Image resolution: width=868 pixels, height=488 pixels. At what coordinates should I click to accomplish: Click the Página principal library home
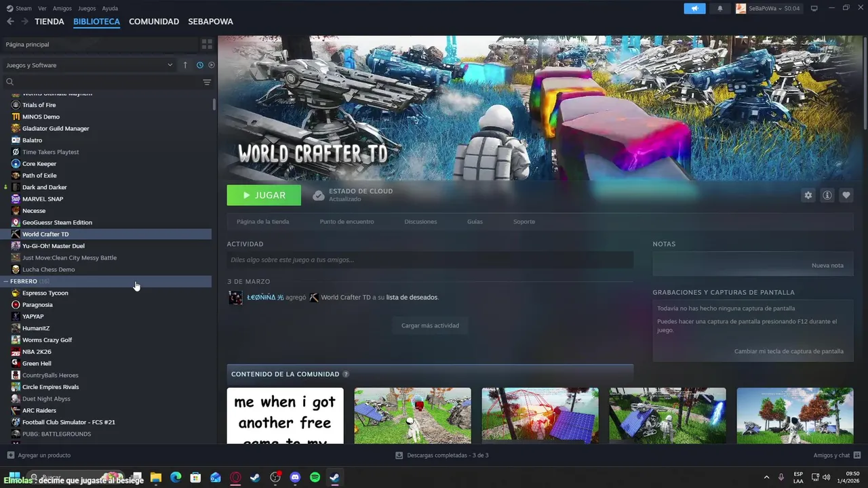100,44
